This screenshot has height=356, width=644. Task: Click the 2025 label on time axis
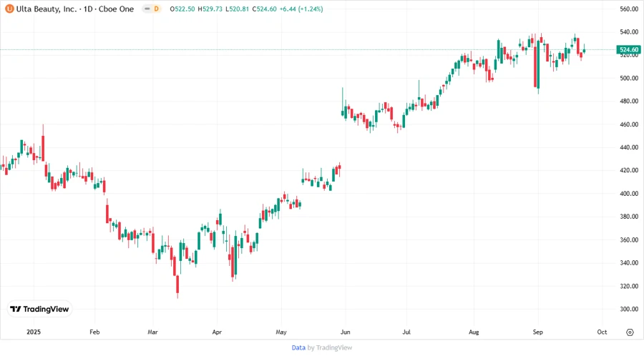pos(34,332)
